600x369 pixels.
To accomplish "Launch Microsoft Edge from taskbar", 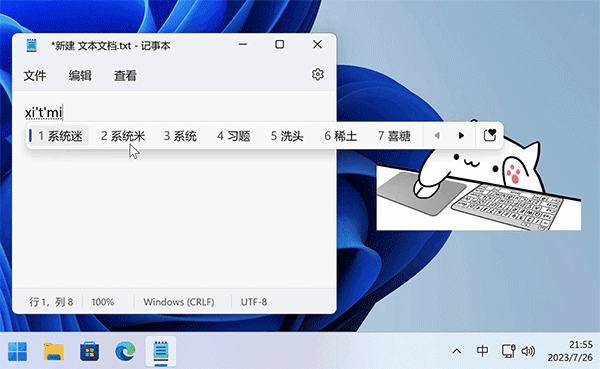I will (x=125, y=351).
